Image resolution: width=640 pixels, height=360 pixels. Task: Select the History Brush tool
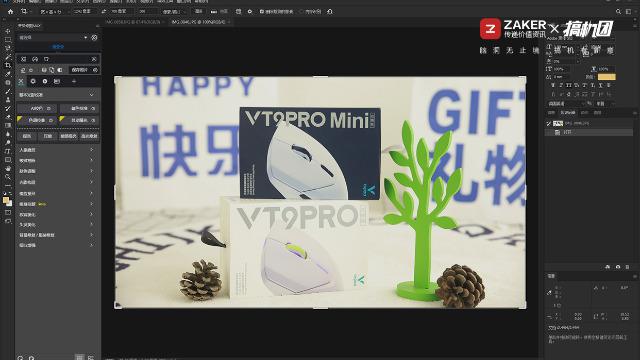(x=8, y=108)
